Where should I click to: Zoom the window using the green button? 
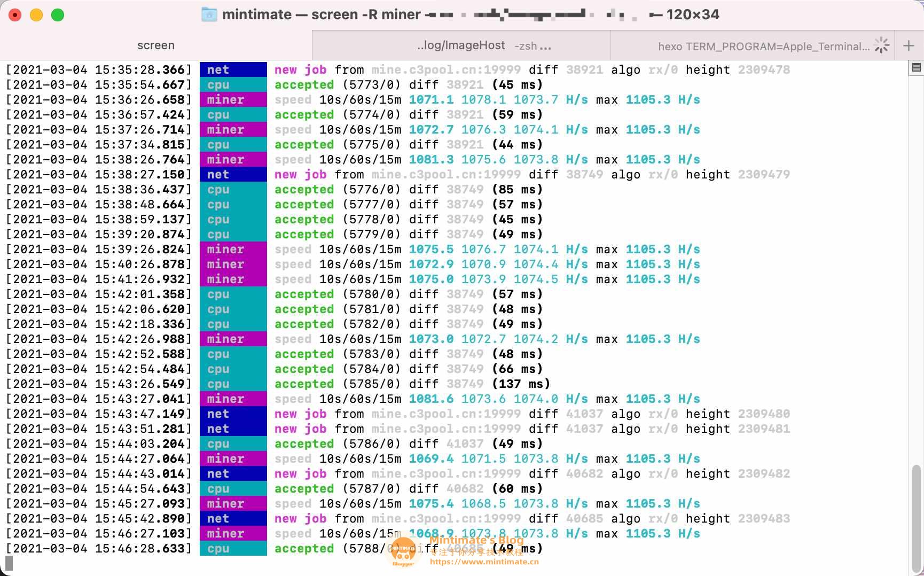click(58, 15)
